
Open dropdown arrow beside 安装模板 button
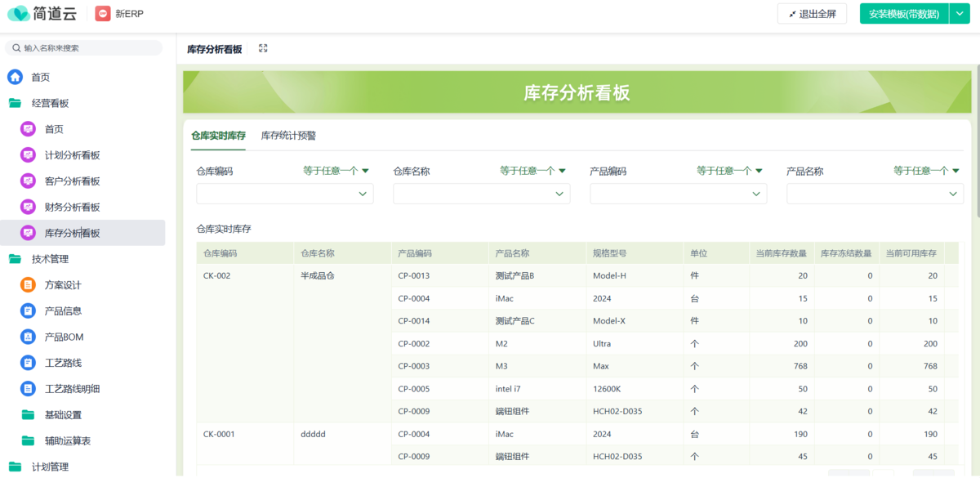960,14
